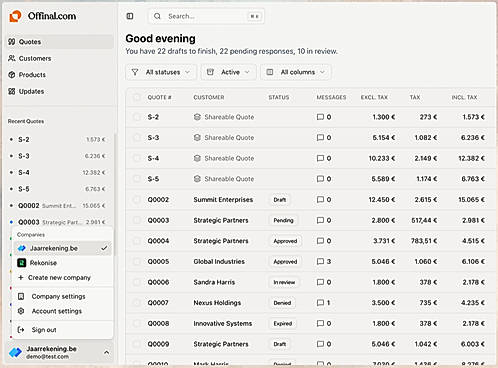Select the checkbox for quote Q0003
Image resolution: width=498 pixels, height=368 pixels.
pyautogui.click(x=137, y=220)
